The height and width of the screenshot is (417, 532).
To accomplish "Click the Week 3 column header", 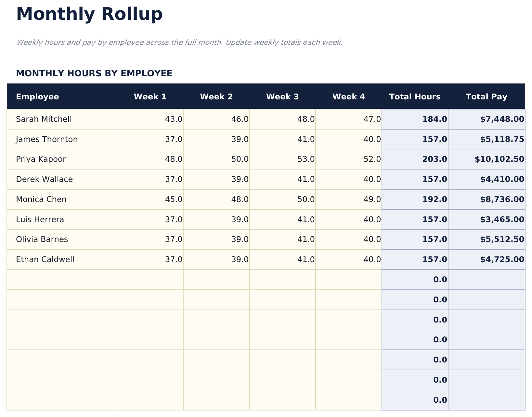I will tap(283, 96).
